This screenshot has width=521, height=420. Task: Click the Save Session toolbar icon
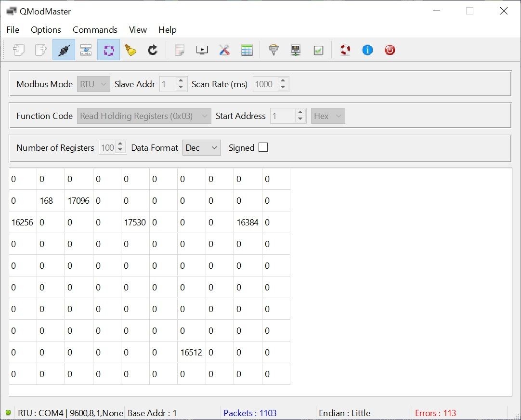point(41,50)
